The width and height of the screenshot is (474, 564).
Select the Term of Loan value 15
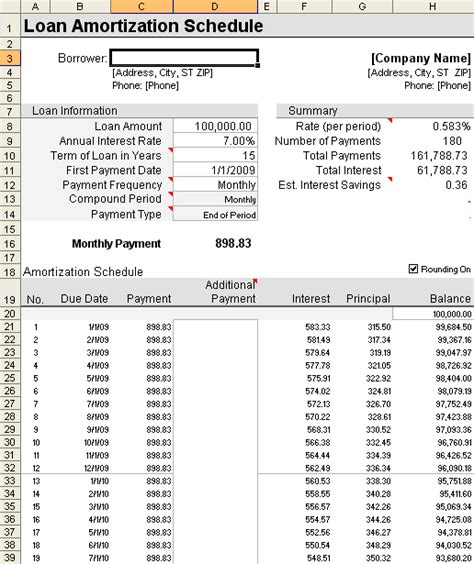point(215,155)
